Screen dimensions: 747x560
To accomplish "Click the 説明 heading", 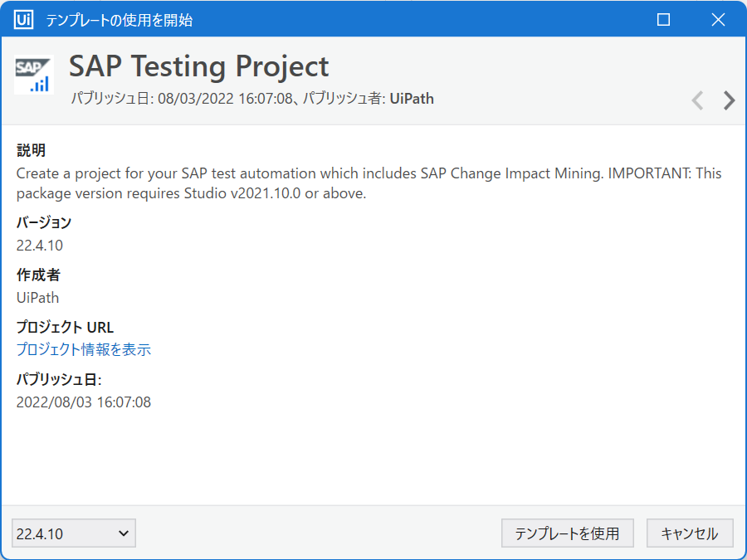I will tap(31, 150).
